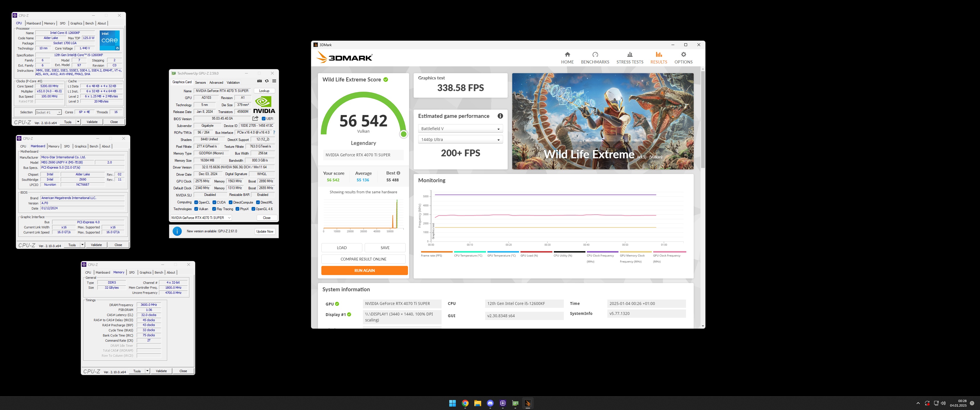
Task: Expand the Tools dropdown arrow in the CPU-Z CPU-tab window
Action: (78, 122)
